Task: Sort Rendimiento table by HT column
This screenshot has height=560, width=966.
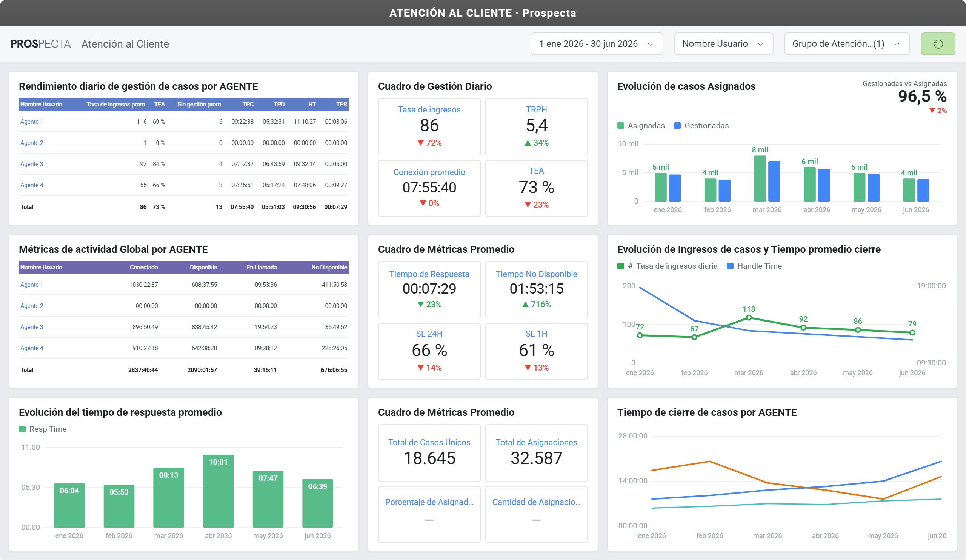Action: coord(312,104)
